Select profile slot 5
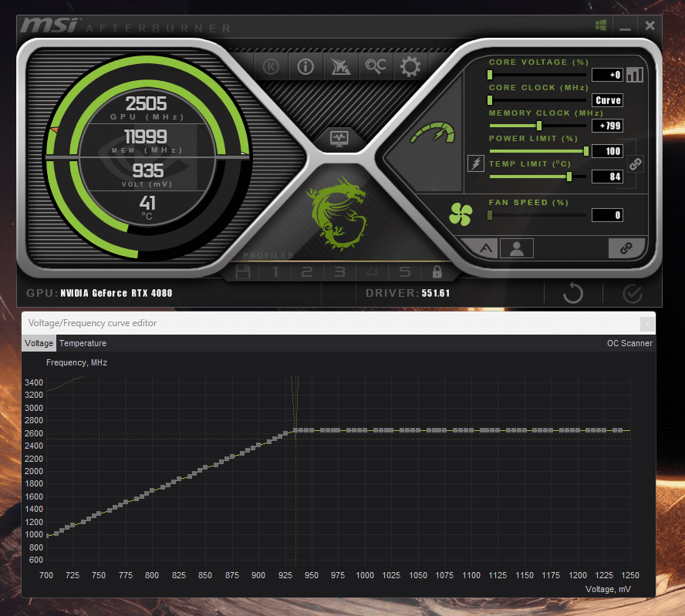685x616 pixels. 404,272
